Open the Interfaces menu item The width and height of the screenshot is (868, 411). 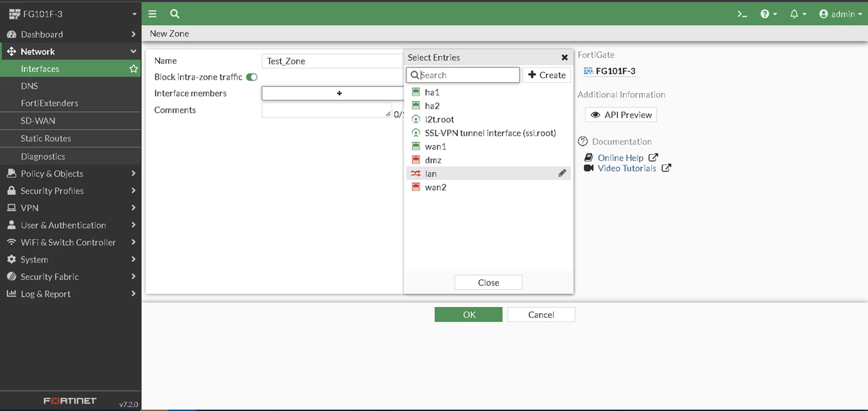point(71,69)
